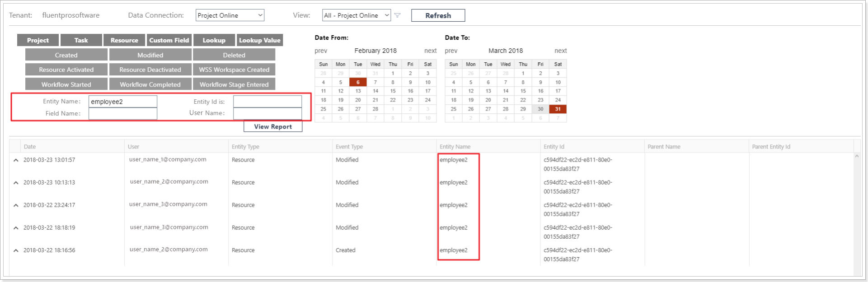Screen dimensions: 868x282
Task: Toggle the Custom Field entity filter
Action: 169,40
